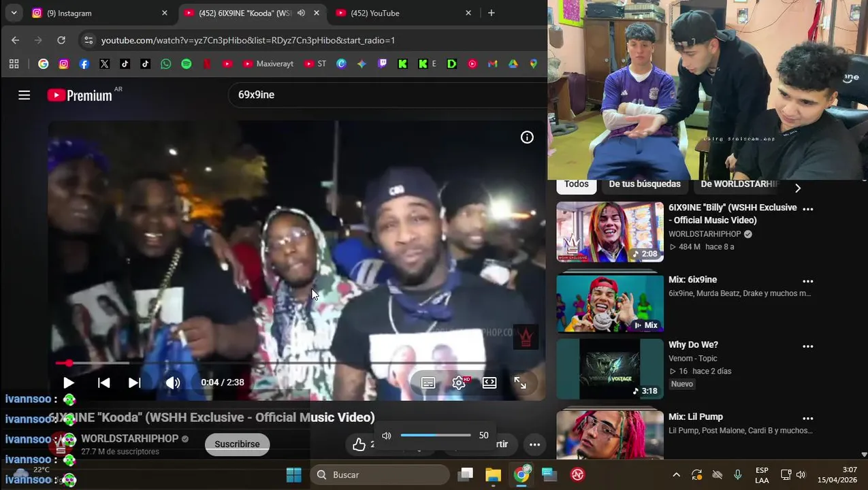Skip to the next video
868x490 pixels.
(x=135, y=382)
